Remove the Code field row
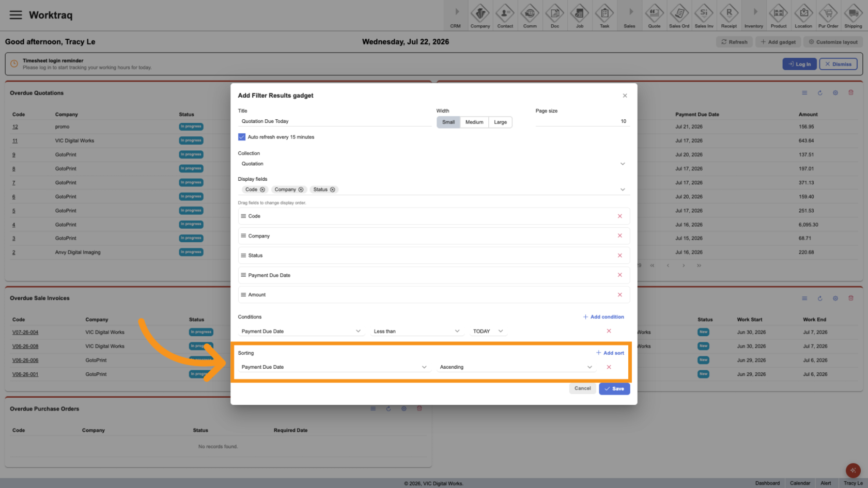Viewport: 868px width, 488px height. click(x=619, y=216)
